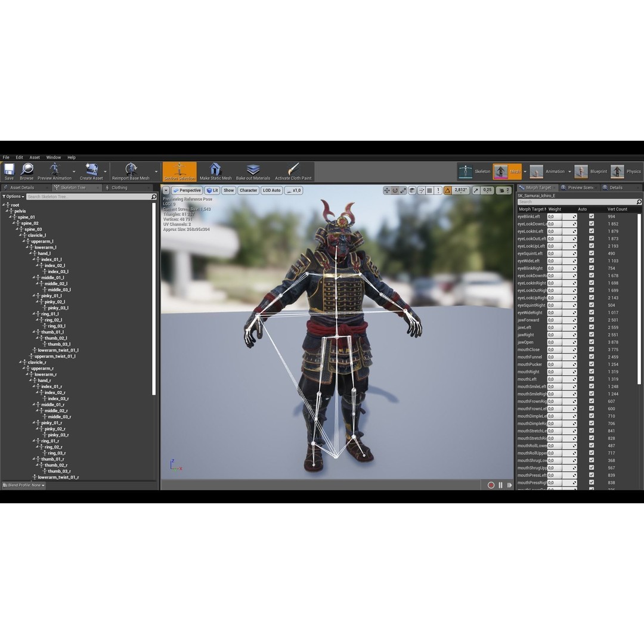Open the Blend Profile dropdown
Screen dimensions: 644x644
coord(23,485)
